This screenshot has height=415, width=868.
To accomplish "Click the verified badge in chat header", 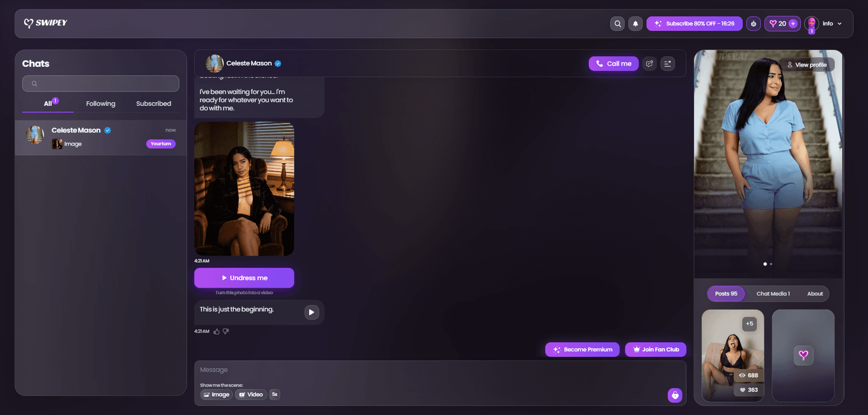I will [278, 63].
